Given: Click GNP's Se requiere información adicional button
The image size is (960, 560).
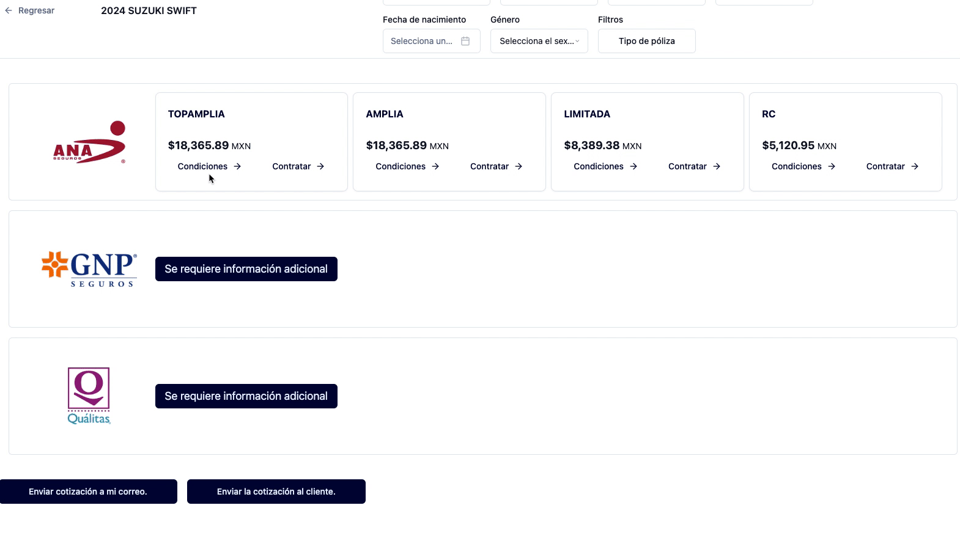Looking at the screenshot, I should click(246, 269).
